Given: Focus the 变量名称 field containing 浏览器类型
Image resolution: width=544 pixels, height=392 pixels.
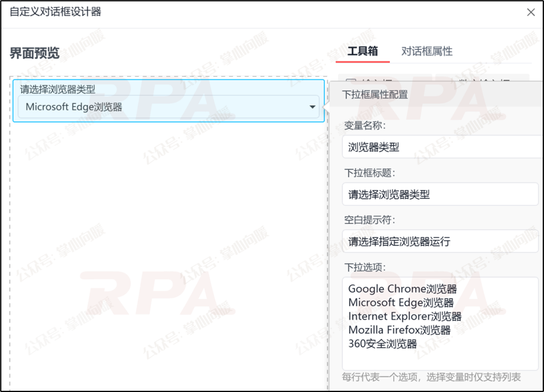Looking at the screenshot, I should coord(443,147).
